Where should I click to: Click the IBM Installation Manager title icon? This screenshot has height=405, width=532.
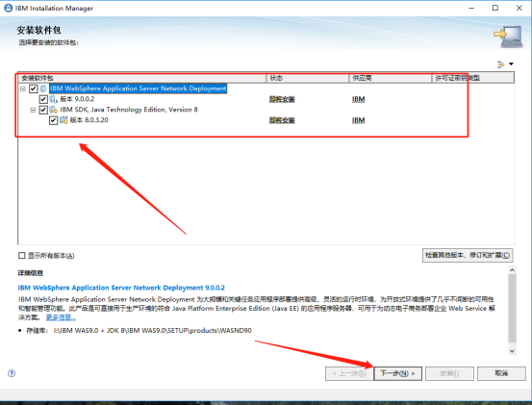(x=8, y=8)
